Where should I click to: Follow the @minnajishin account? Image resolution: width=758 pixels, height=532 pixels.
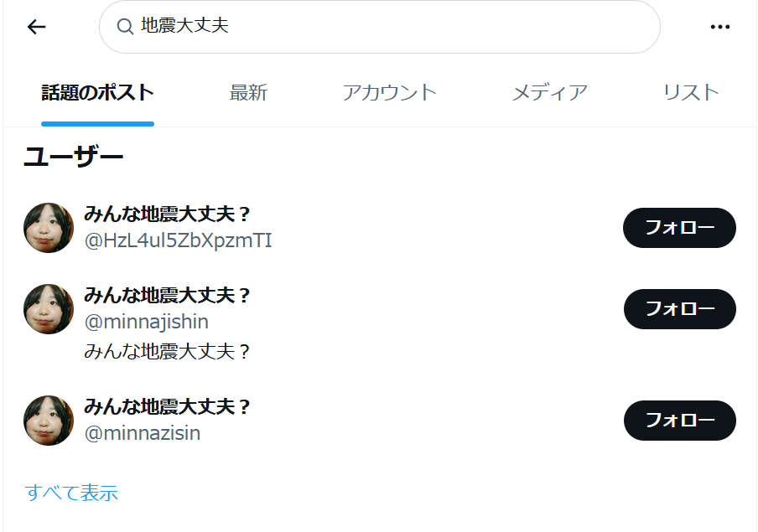(x=679, y=309)
